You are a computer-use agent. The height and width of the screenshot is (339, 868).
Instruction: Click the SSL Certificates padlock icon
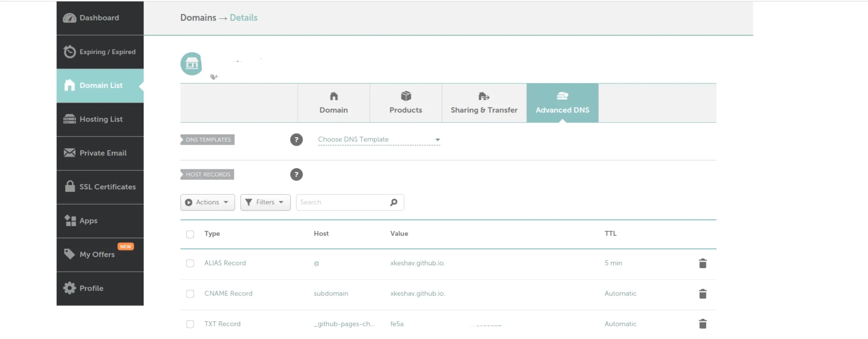(70, 186)
